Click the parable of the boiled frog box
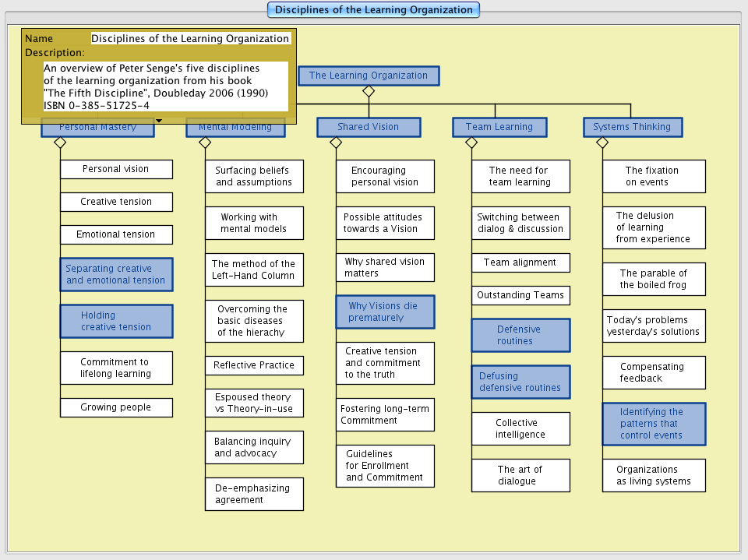Screen dimensions: 748x560 click(x=654, y=279)
